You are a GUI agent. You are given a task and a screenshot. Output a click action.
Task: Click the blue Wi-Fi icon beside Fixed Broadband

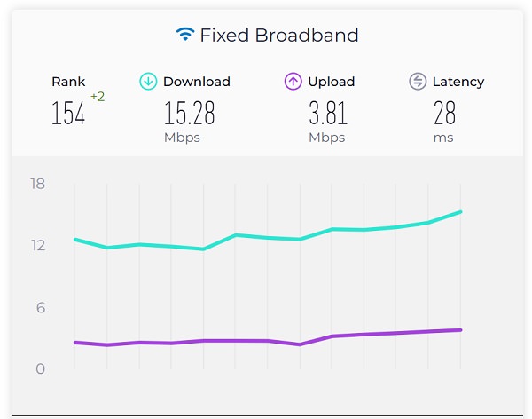[x=185, y=34]
